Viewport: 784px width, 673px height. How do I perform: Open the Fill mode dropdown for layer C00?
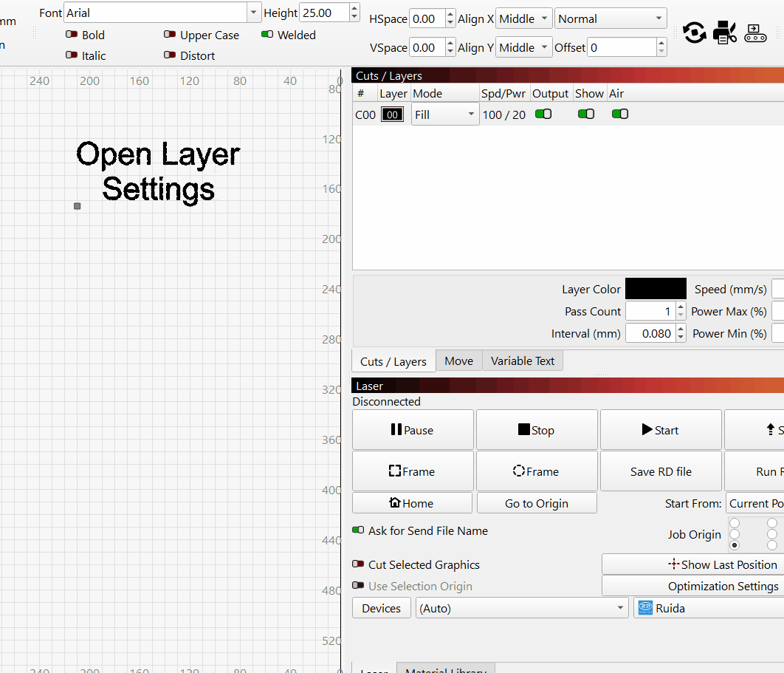(x=445, y=115)
